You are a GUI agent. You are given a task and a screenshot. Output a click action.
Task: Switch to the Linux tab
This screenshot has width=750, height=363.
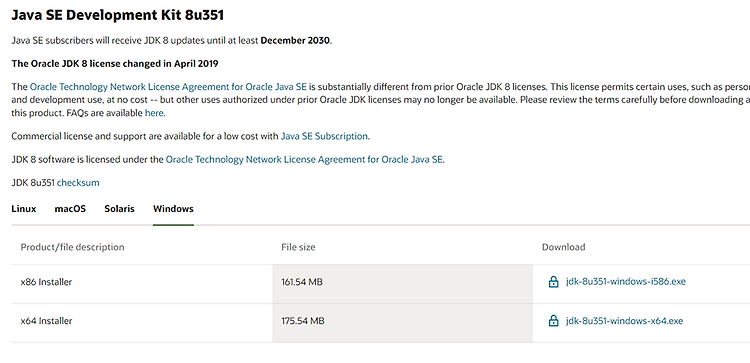coord(24,209)
